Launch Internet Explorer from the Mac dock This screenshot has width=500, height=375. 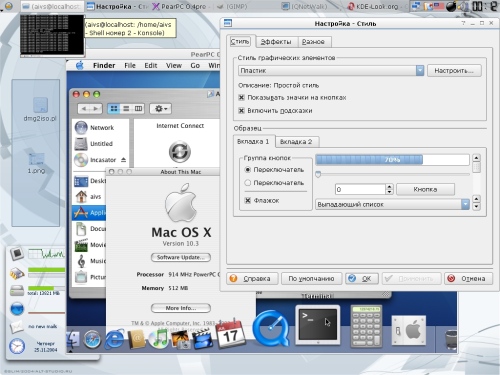pos(114,339)
